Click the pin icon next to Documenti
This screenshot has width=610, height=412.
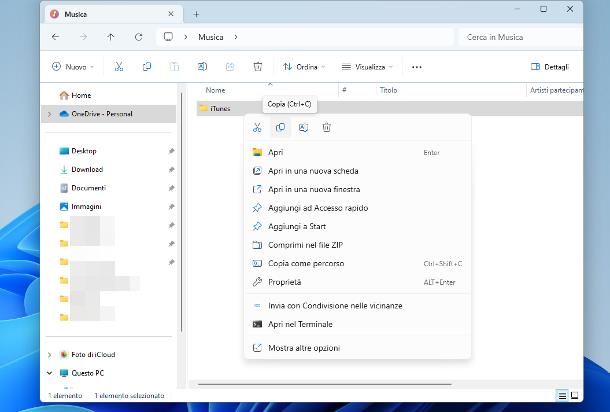pyautogui.click(x=171, y=188)
